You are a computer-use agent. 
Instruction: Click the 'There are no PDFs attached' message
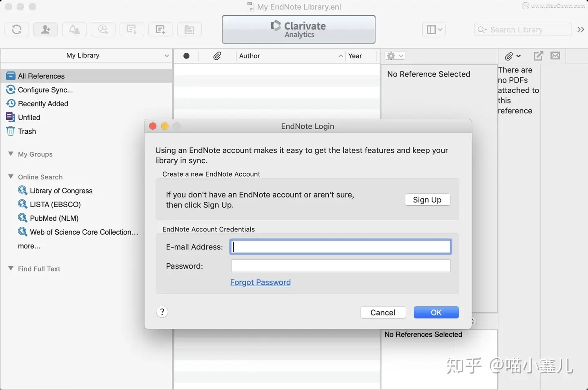tap(519, 90)
